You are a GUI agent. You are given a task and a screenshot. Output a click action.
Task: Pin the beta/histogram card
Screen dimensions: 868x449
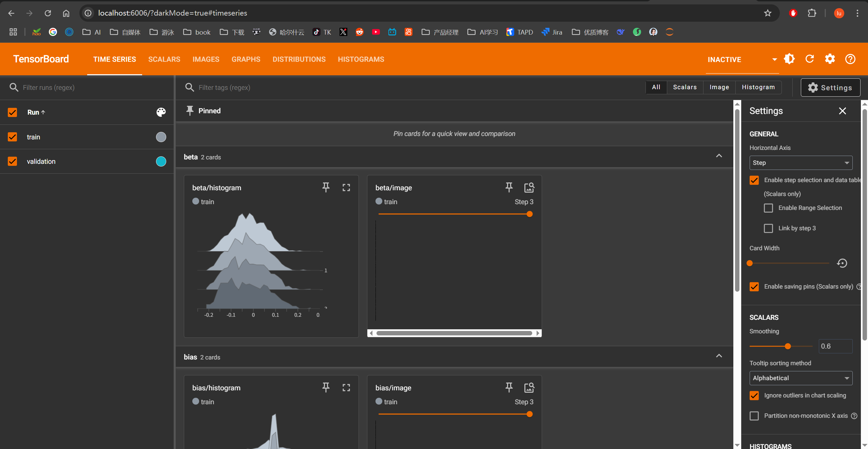[326, 187]
